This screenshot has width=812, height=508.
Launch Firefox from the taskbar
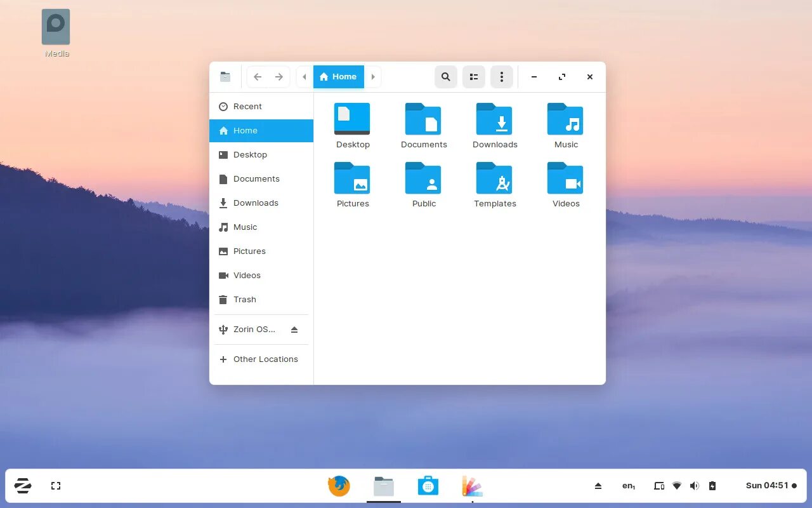pos(339,486)
